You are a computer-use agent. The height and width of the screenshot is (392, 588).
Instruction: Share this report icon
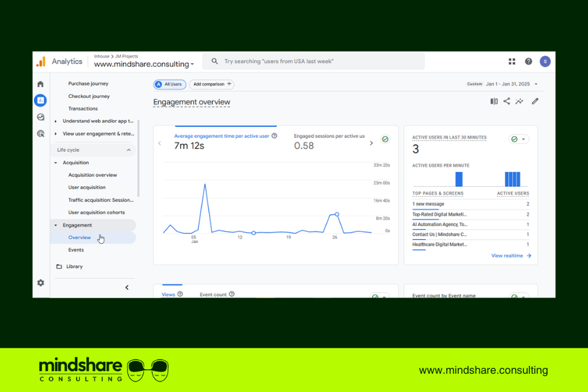tap(506, 101)
